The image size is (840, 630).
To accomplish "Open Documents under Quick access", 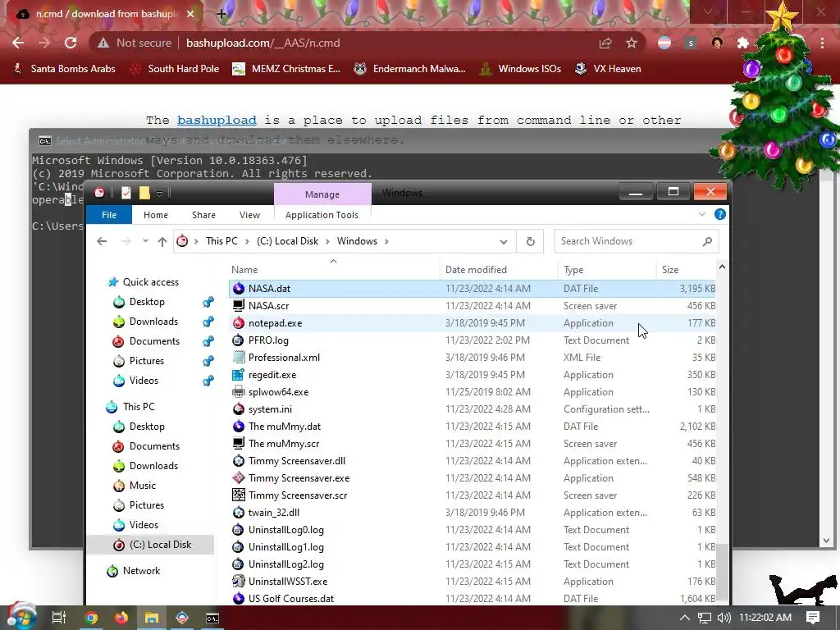I will pos(154,341).
